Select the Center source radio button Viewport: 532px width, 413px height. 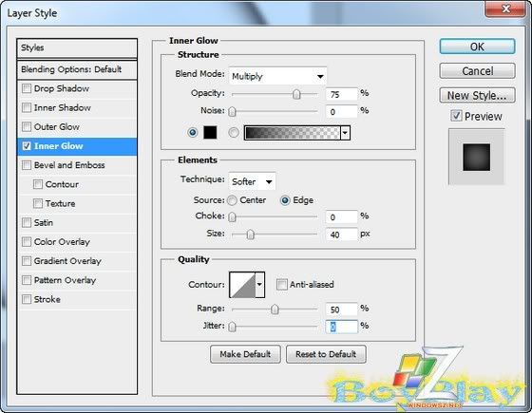[232, 200]
